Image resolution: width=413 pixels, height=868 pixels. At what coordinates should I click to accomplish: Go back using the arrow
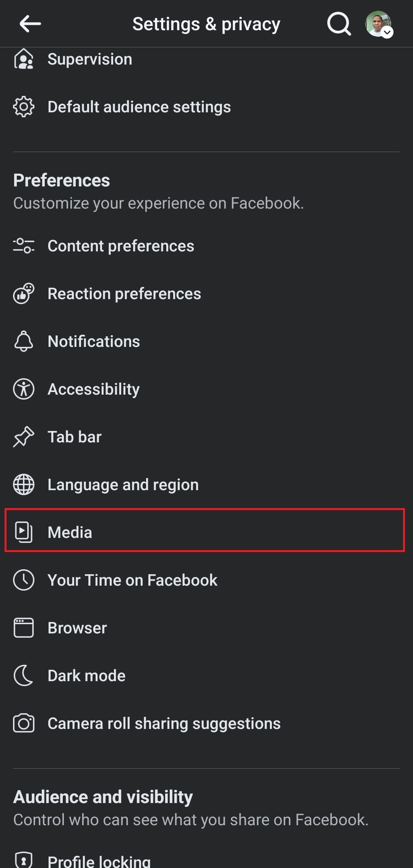(x=29, y=23)
